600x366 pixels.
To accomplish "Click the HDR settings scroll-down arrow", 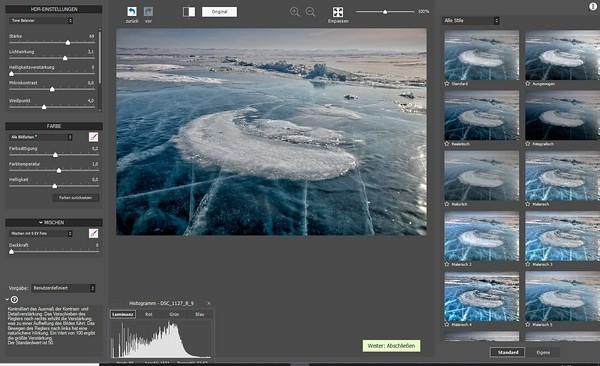I will [x=100, y=110].
